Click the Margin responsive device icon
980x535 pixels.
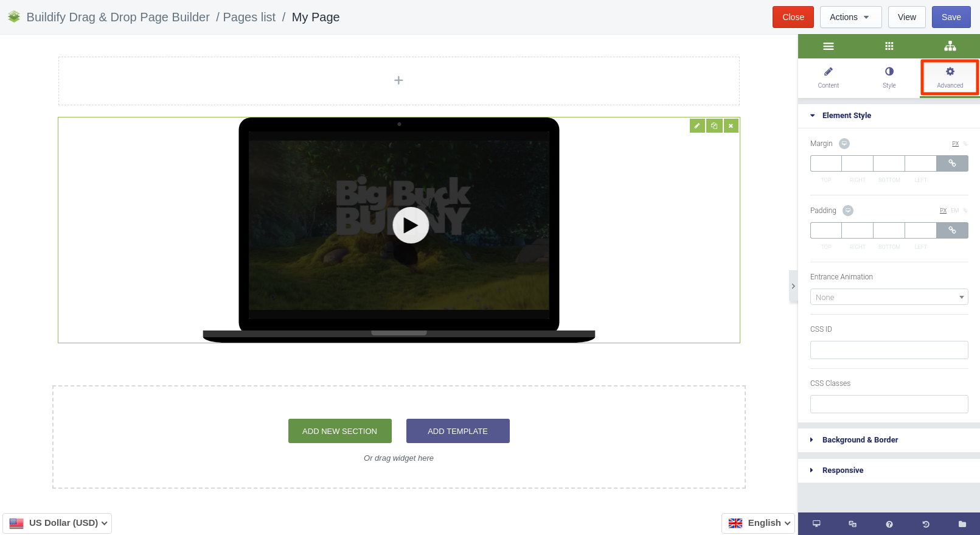coord(844,144)
